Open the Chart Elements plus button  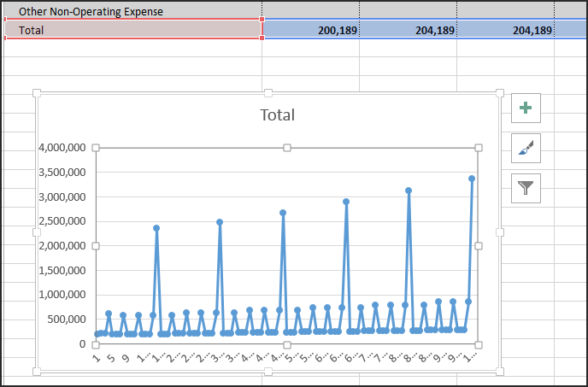click(x=526, y=108)
